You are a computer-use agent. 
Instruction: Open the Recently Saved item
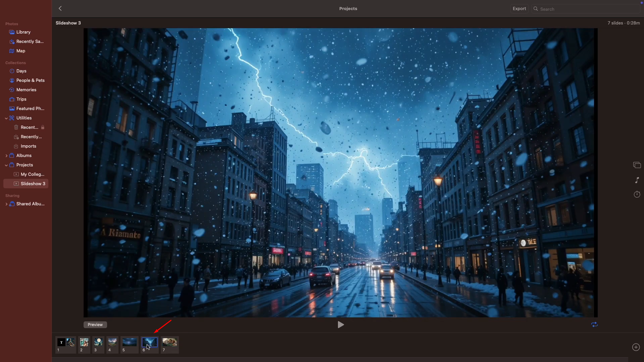(x=26, y=42)
